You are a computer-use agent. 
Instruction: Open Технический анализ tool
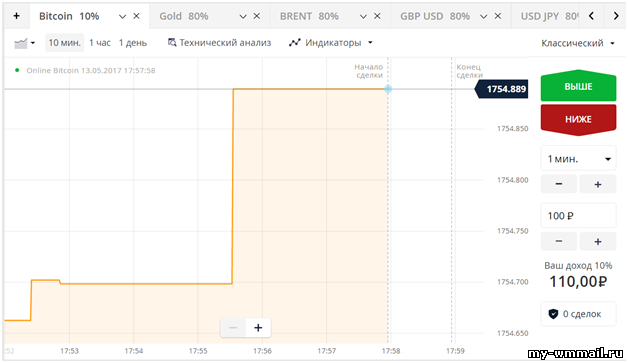[x=219, y=42]
